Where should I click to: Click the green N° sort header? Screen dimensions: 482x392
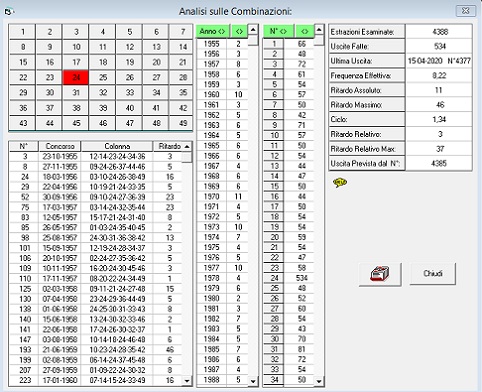(278, 31)
